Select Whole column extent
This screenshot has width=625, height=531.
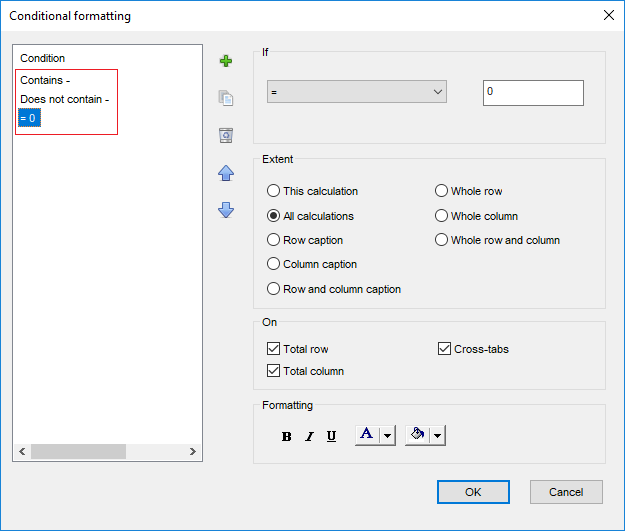[477, 216]
